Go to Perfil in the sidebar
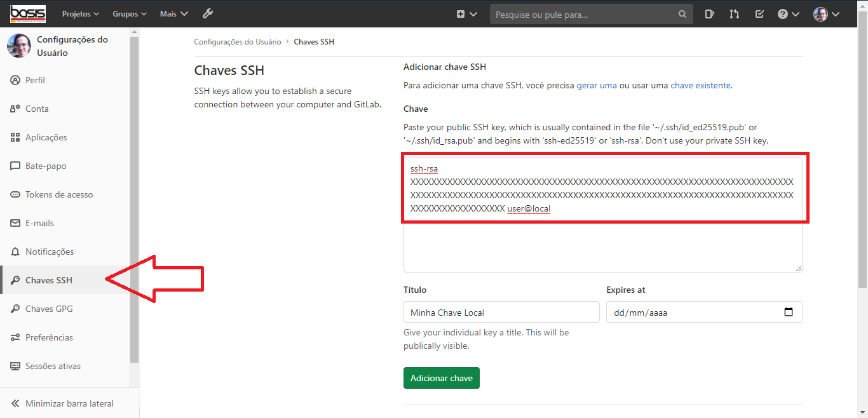The width and height of the screenshot is (868, 418). click(x=35, y=80)
